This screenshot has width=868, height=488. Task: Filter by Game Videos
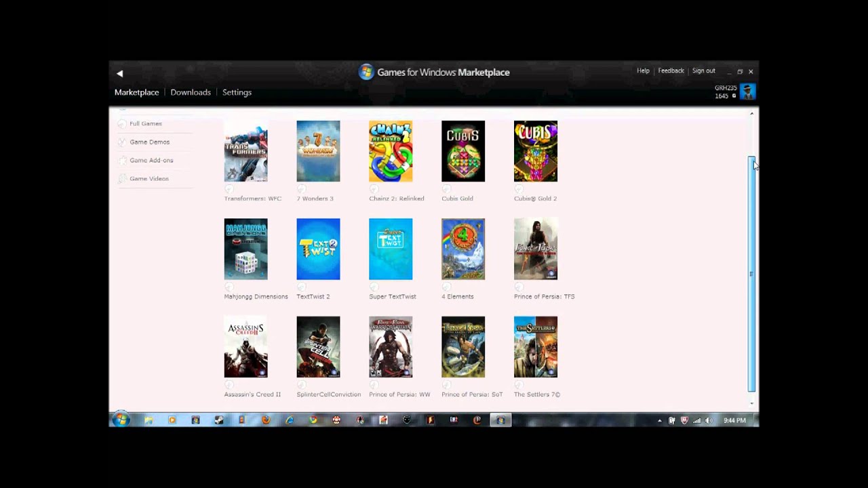[x=149, y=178]
